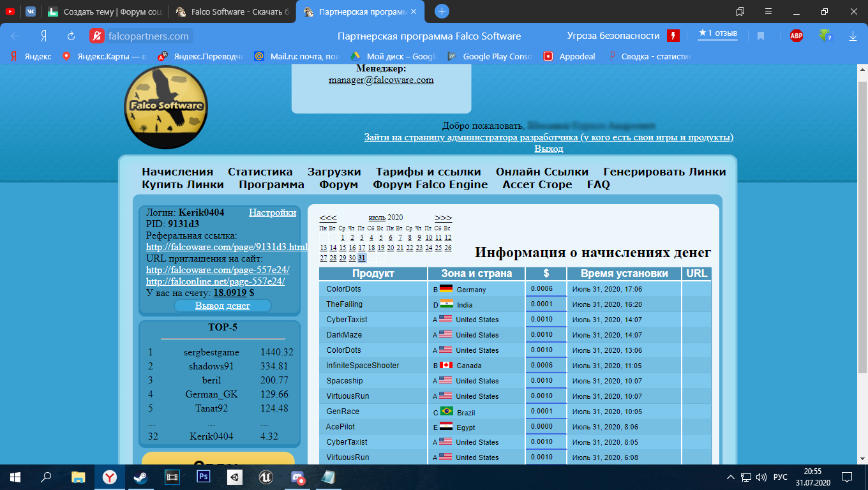Open the notification center icon
The height and width of the screenshot is (490, 868).
click(847, 477)
